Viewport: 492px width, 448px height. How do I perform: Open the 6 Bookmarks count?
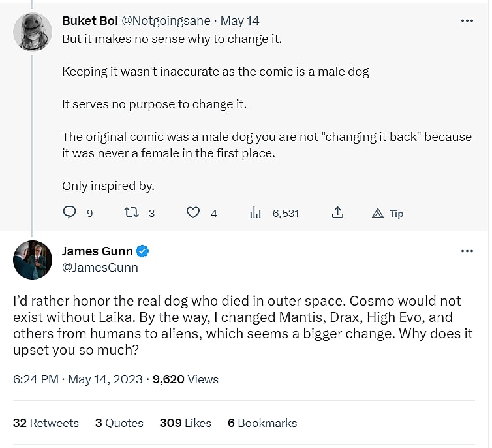click(x=262, y=423)
